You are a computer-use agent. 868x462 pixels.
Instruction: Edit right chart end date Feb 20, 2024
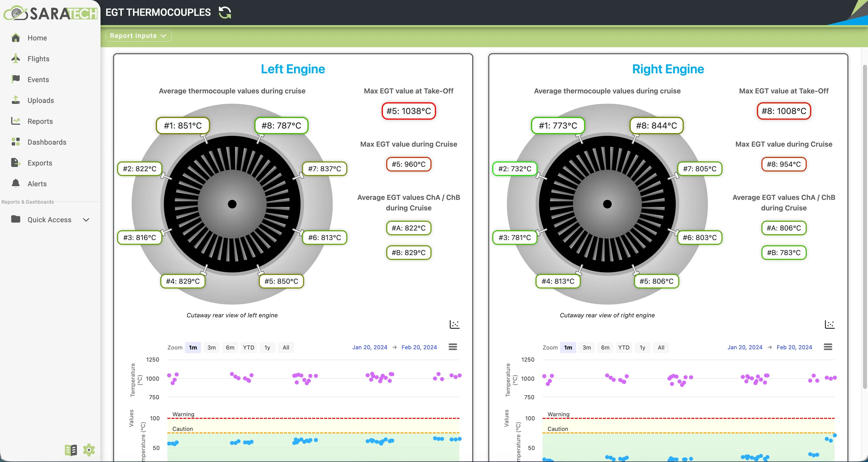click(794, 347)
